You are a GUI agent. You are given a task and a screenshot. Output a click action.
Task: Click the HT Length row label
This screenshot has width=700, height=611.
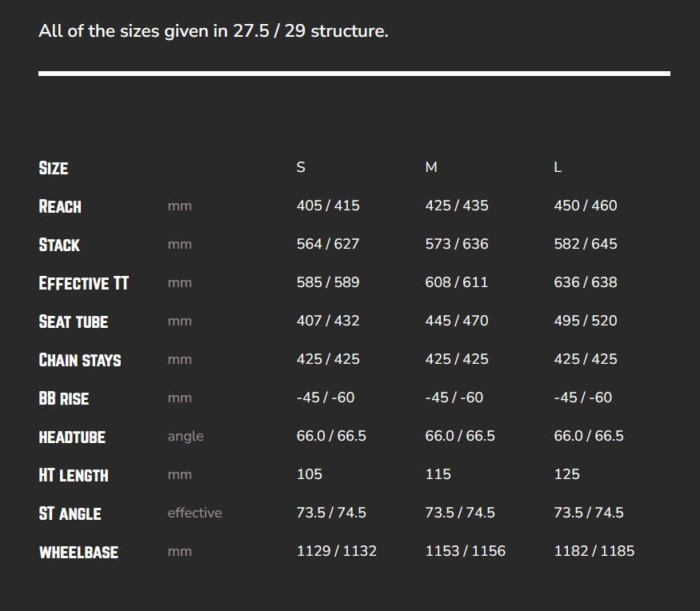point(74,475)
